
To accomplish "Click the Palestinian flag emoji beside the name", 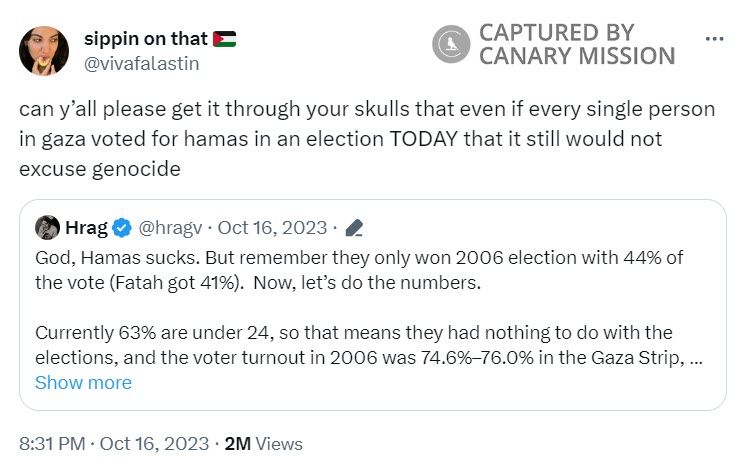I will [x=224, y=40].
